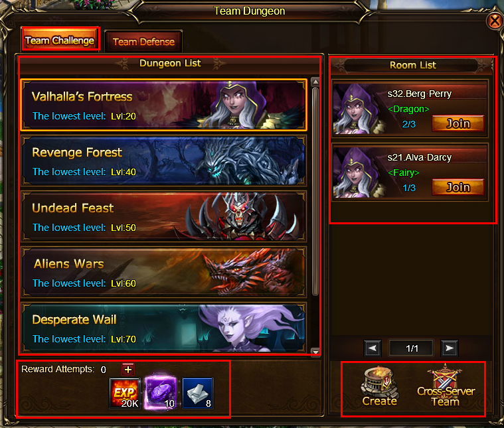Select the Aliens Wars dungeon
504x428 pixels.
[163, 272]
